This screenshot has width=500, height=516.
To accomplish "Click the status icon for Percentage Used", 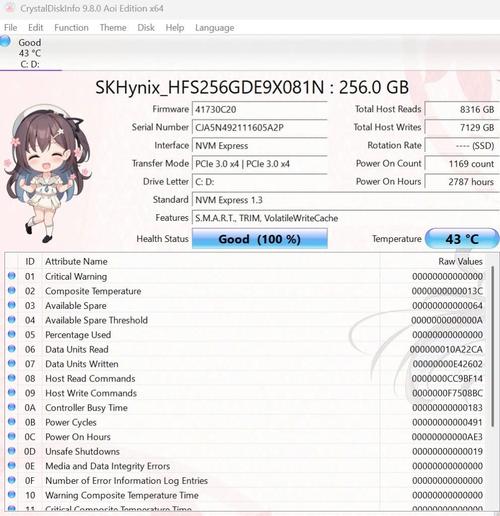I will 12,334.
